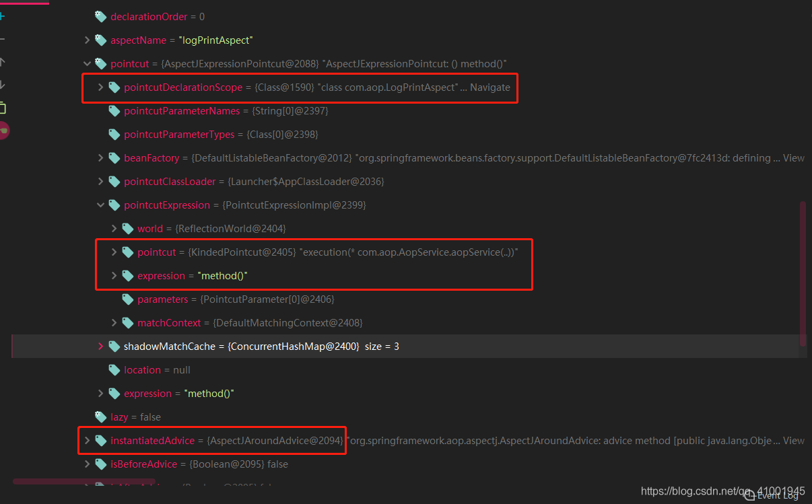Click View link on beanFactory row
The height and width of the screenshot is (504, 812).
point(794,158)
